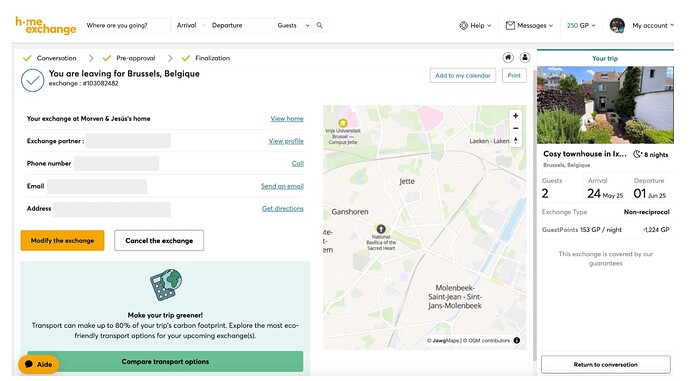Click the search magnifier icon
Screen dimensions: 690x381
click(319, 26)
